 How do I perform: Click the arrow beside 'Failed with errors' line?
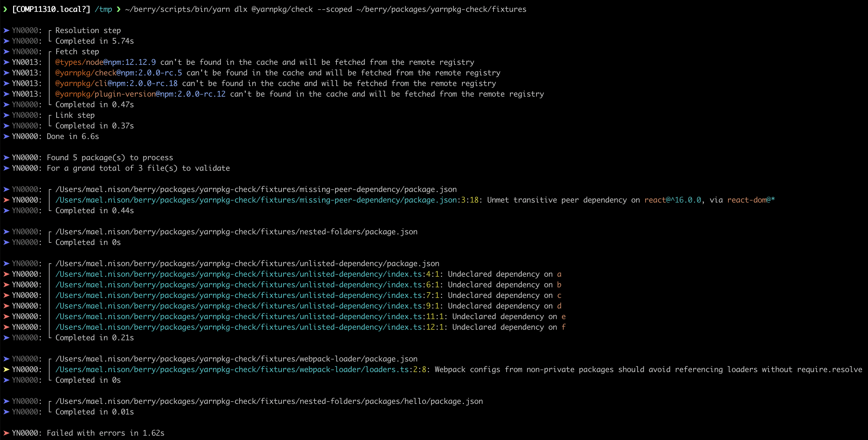coord(6,433)
